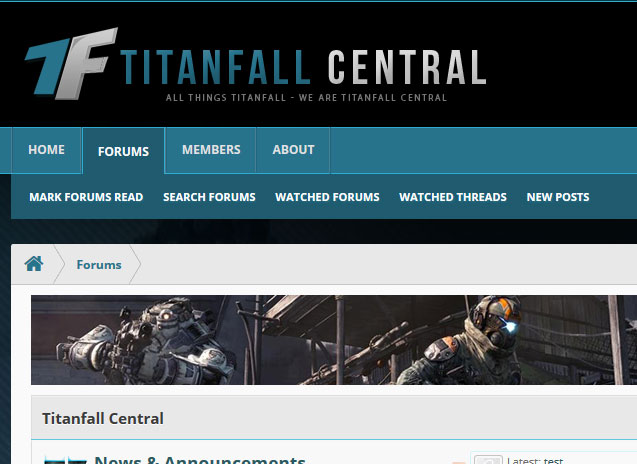The width and height of the screenshot is (637, 464).
Task: Click the Titanfall banner image
Action: 334,340
